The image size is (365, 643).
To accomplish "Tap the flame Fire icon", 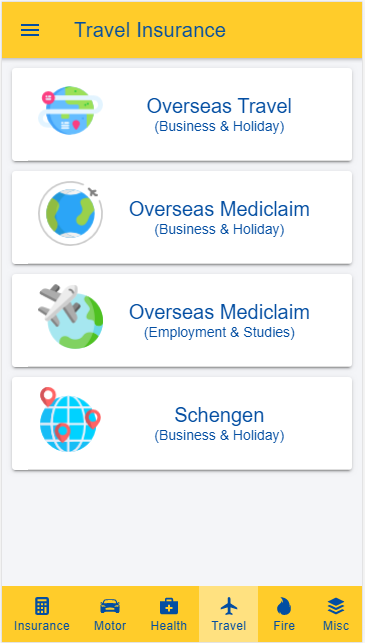I will [284, 606].
